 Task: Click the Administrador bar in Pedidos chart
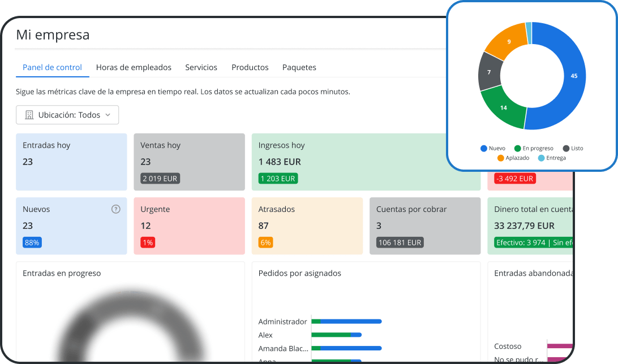click(x=346, y=322)
